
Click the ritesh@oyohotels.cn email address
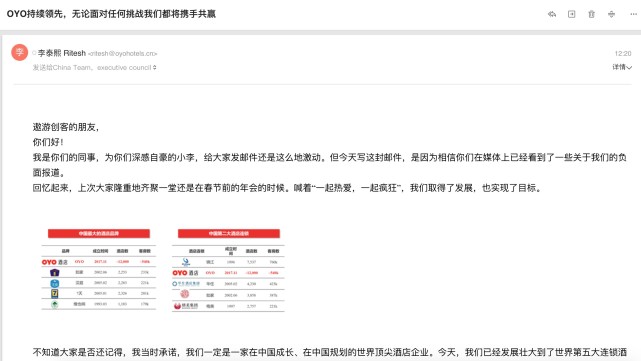123,54
